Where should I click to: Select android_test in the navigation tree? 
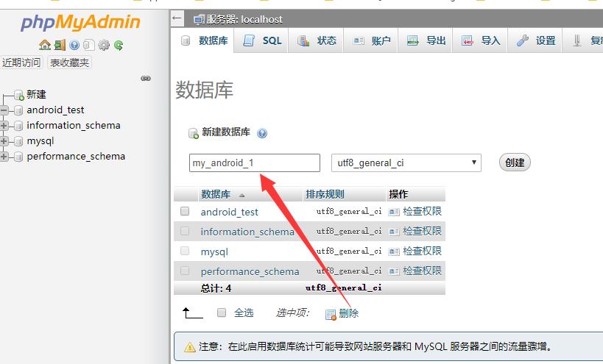pos(55,110)
